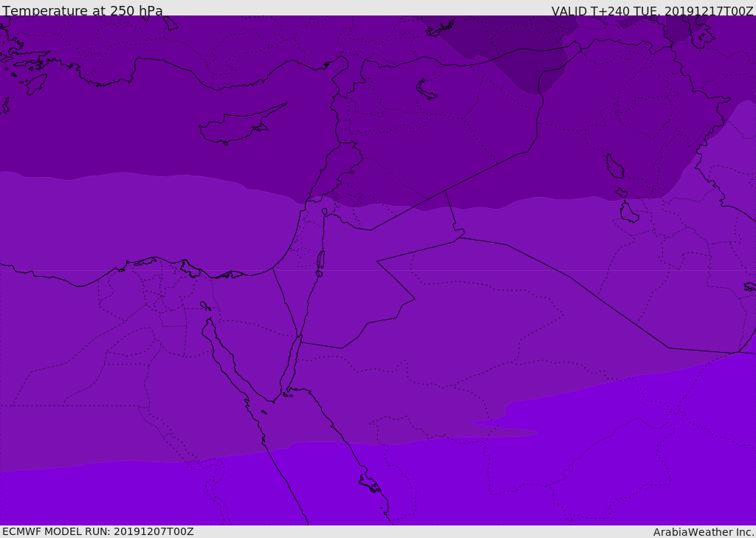
Task: Click the 'VALID T+240 TUE. 20191217T00Z' label
Action: (653, 11)
